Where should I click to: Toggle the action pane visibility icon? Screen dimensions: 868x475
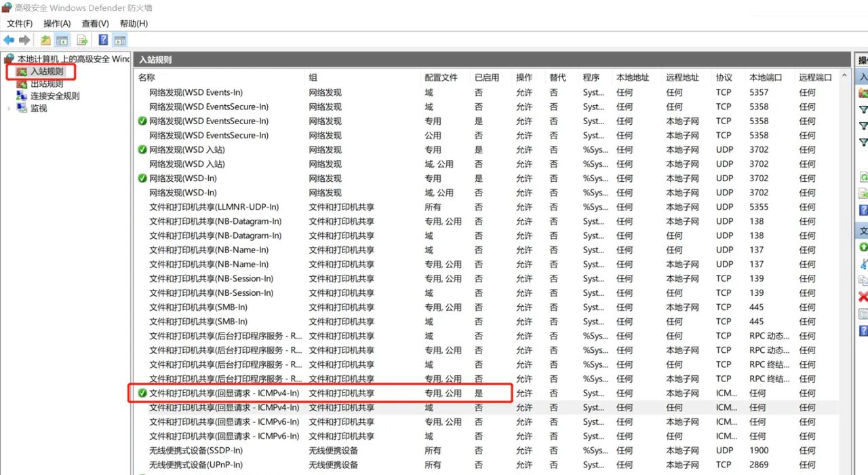(x=119, y=39)
